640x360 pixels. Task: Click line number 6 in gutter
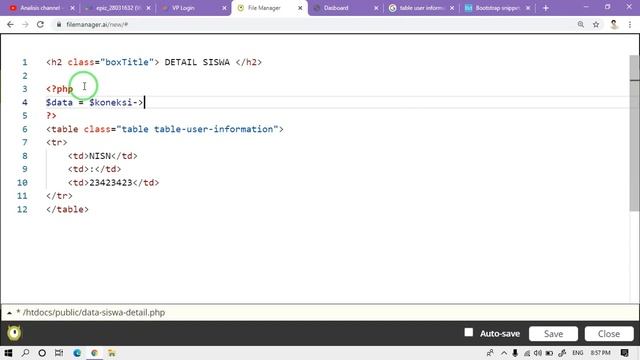click(x=25, y=129)
